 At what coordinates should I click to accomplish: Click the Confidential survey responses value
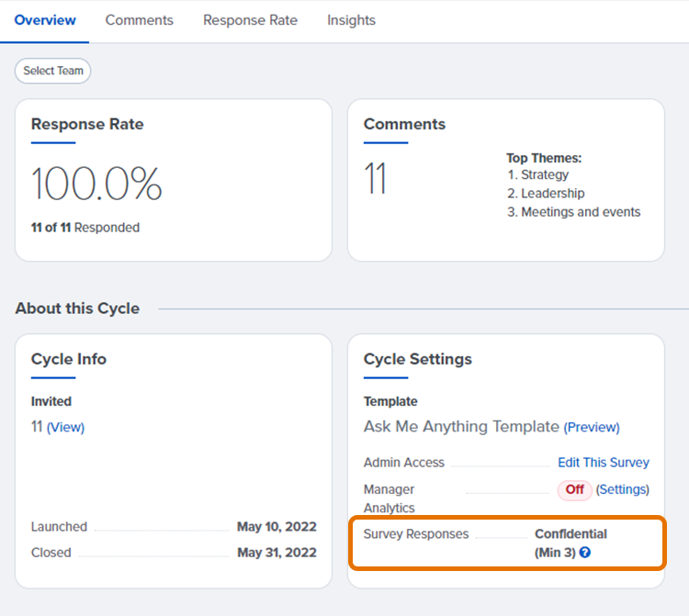[570, 533]
